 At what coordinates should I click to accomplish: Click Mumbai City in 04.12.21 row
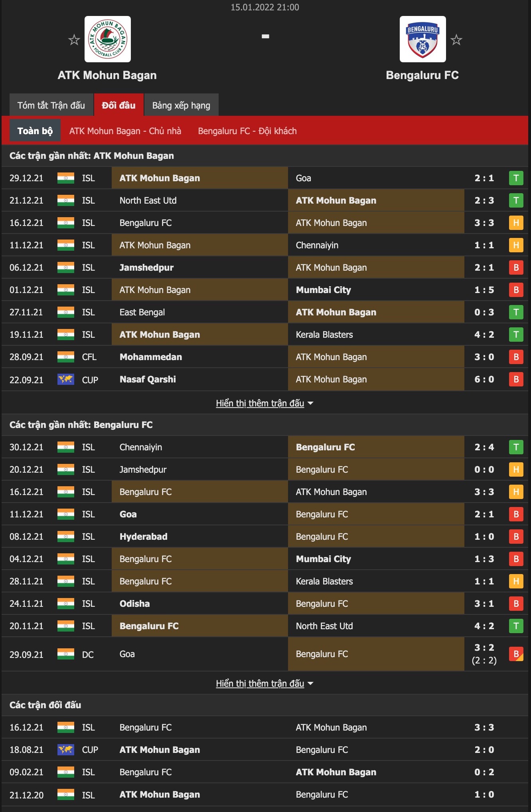click(324, 559)
